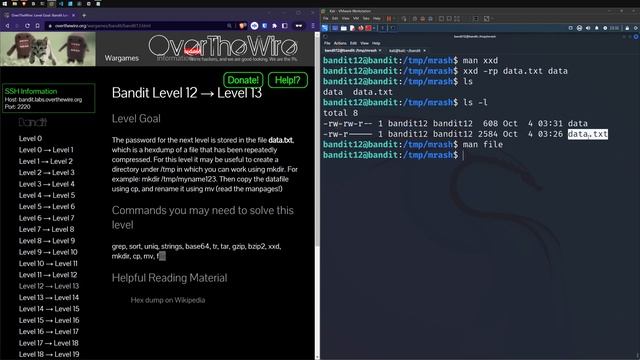The image size is (640, 360).
Task: Open the terminal Help menu
Action: 376,43
